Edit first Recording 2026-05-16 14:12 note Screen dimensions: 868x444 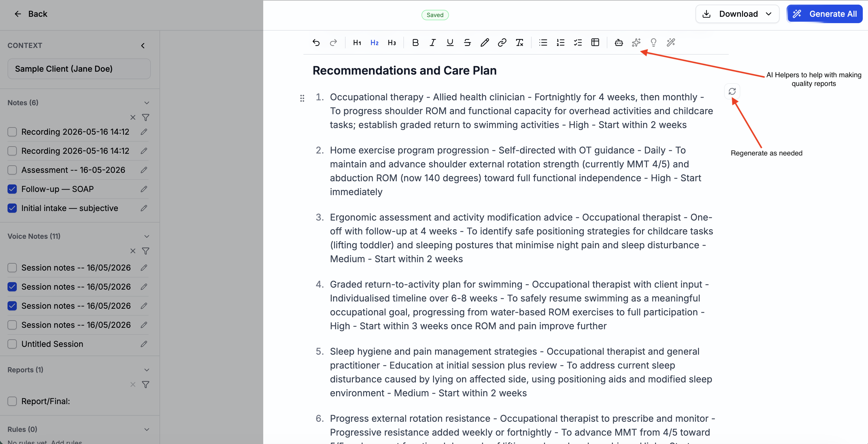[144, 132]
